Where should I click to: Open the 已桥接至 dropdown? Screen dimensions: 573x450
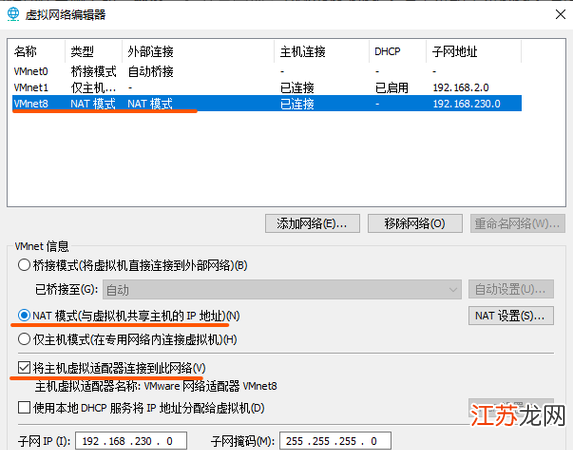(x=282, y=290)
